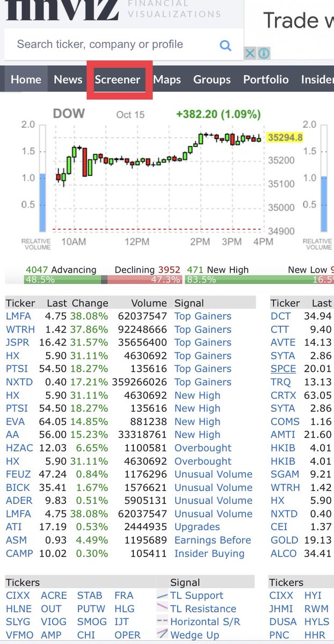Click Insider Buying signal link
This screenshot has width=334, height=644.
pyautogui.click(x=209, y=554)
